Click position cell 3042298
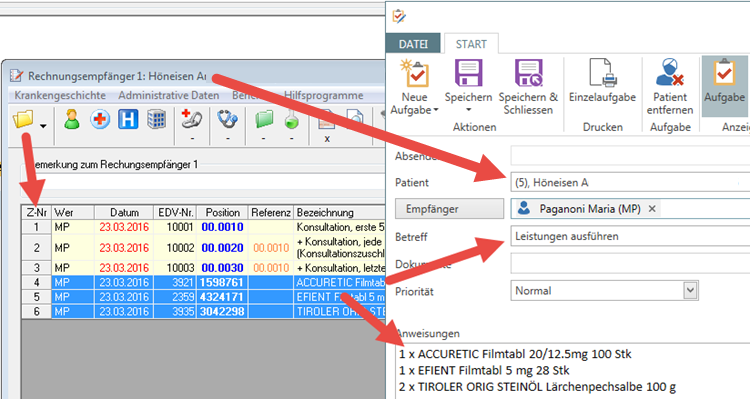This screenshot has height=399, width=750. point(222,311)
